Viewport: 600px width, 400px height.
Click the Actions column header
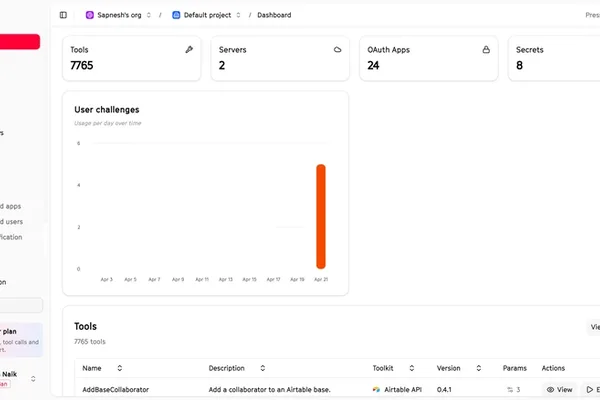[x=553, y=368]
